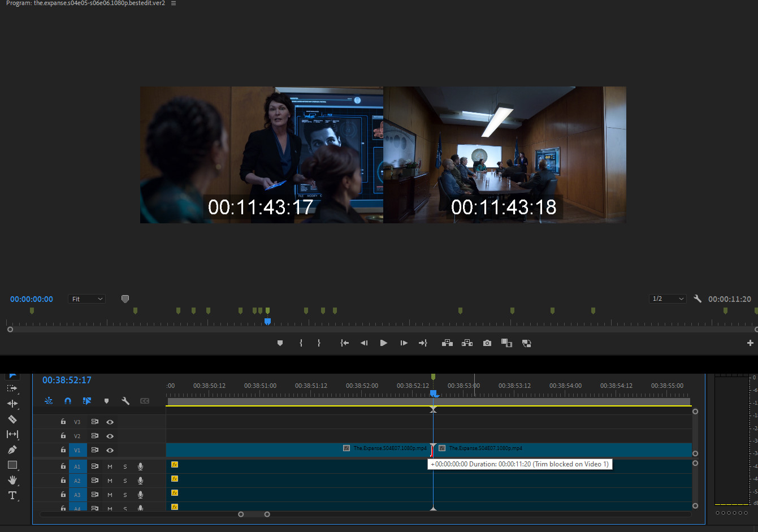Toggle lock on track V3

tap(63, 422)
